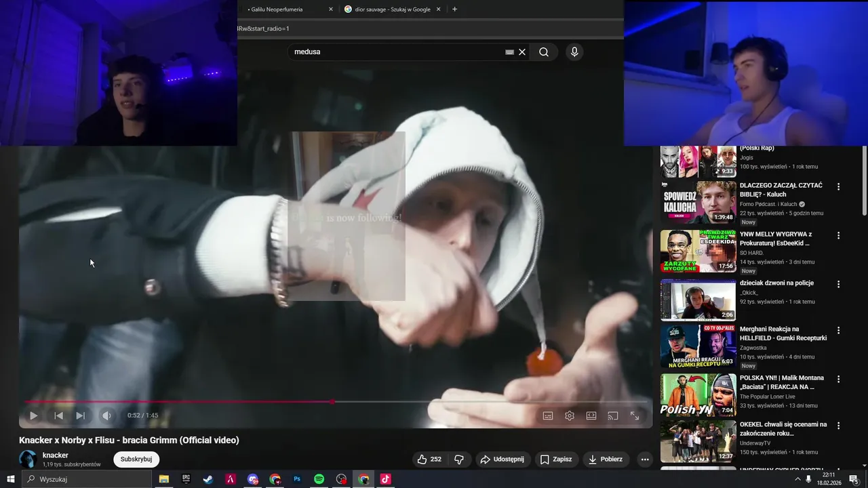Show hidden system tray icons
The height and width of the screenshot is (488, 868).
point(797,479)
